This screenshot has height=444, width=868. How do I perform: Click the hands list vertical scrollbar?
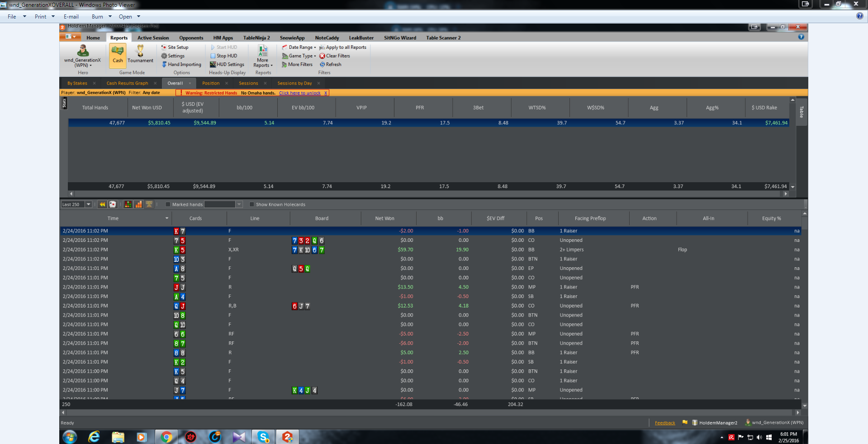click(804, 310)
